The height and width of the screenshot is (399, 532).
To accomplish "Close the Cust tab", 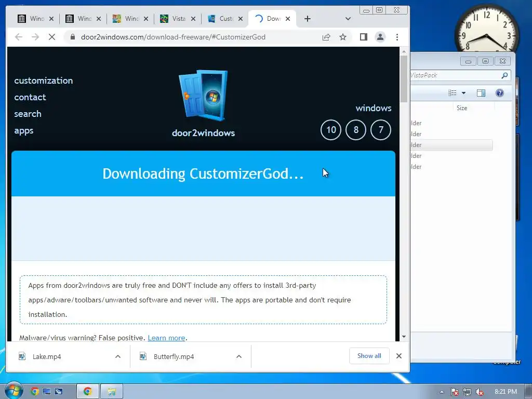I will point(240,19).
